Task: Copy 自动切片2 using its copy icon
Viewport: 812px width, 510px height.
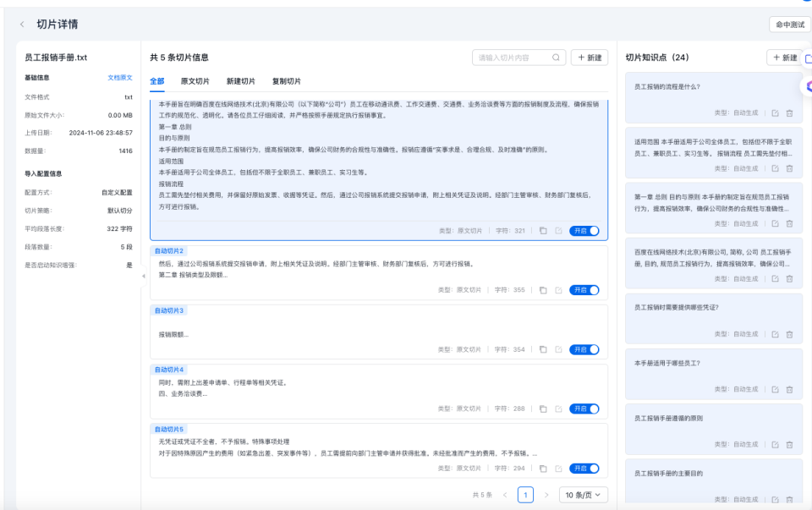Action: click(543, 290)
